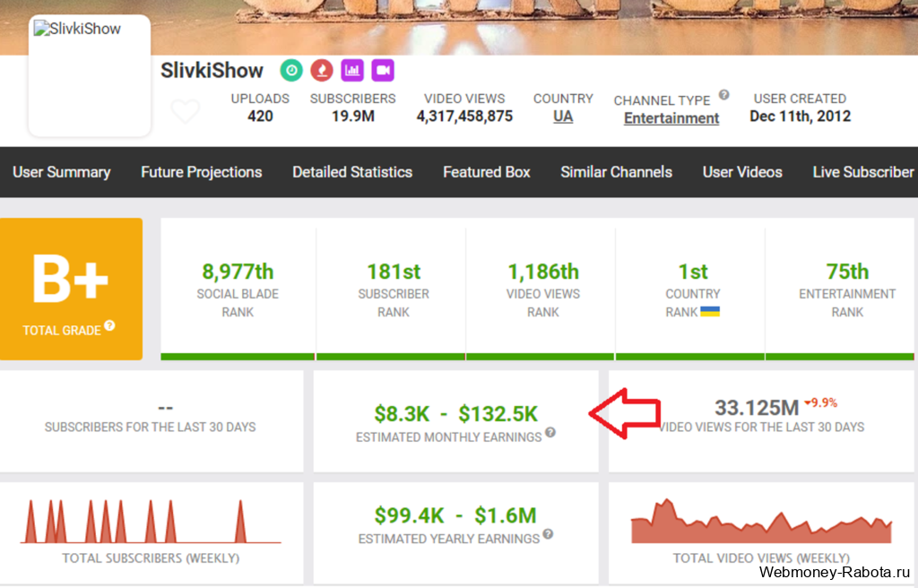The height and width of the screenshot is (588, 918).
Task: Click the Uploads count 420
Action: click(260, 116)
